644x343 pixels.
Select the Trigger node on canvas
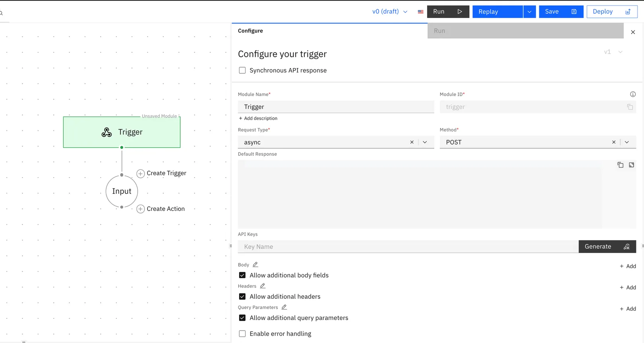(122, 132)
